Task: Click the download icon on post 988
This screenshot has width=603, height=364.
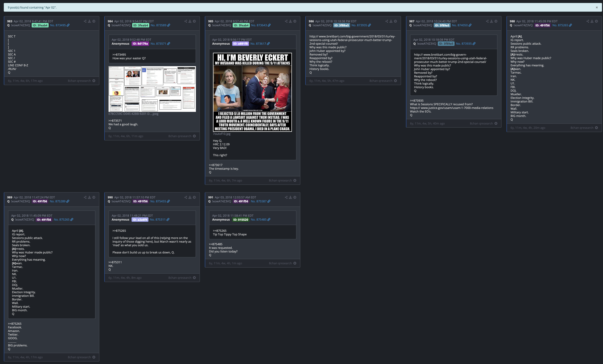Action: click(x=592, y=21)
